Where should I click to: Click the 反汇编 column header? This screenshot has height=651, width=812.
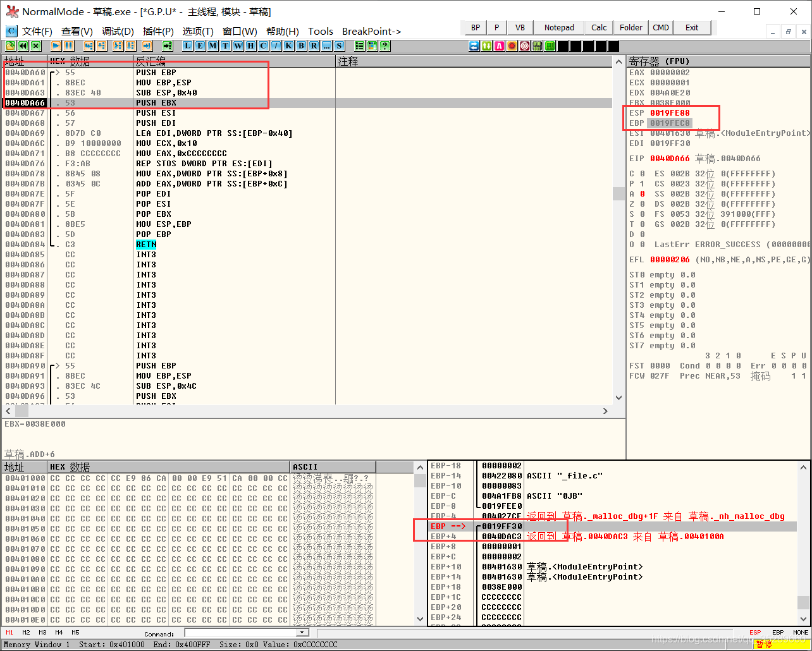pyautogui.click(x=234, y=61)
